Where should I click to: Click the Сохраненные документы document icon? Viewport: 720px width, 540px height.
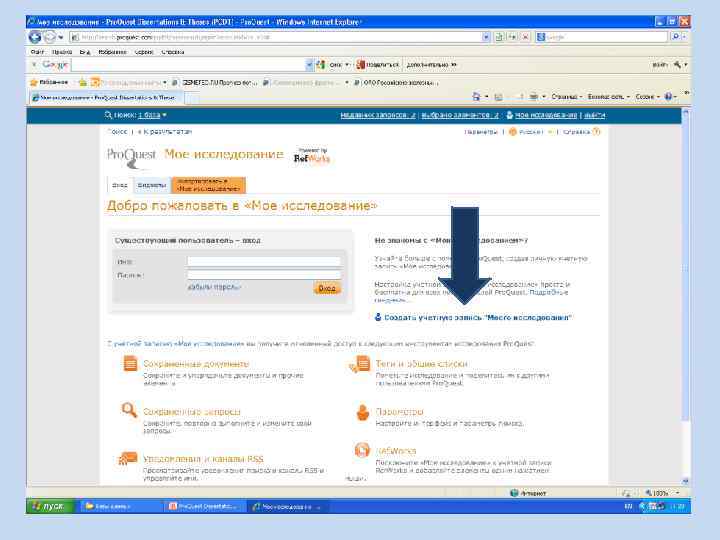tap(130, 363)
